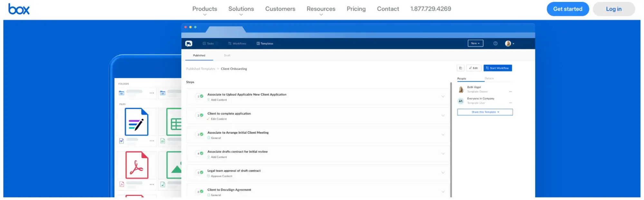
Task: Open options menu for Everyone in Company
Action: (510, 103)
